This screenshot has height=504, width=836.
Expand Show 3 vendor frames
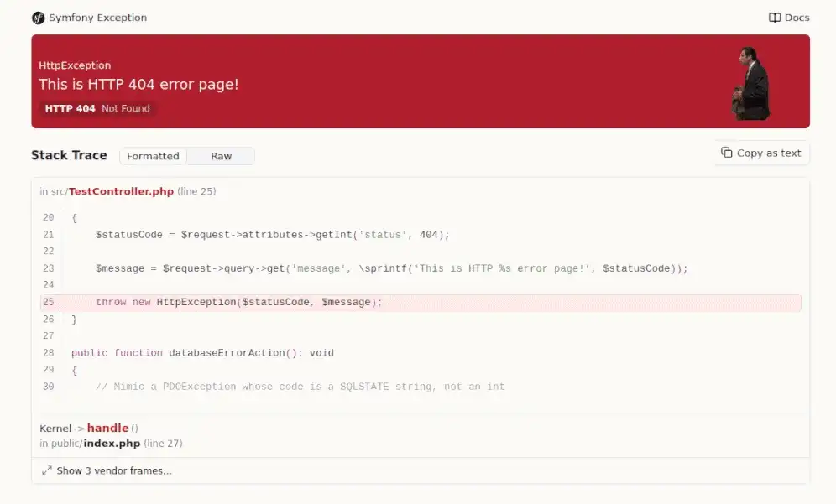click(x=107, y=471)
